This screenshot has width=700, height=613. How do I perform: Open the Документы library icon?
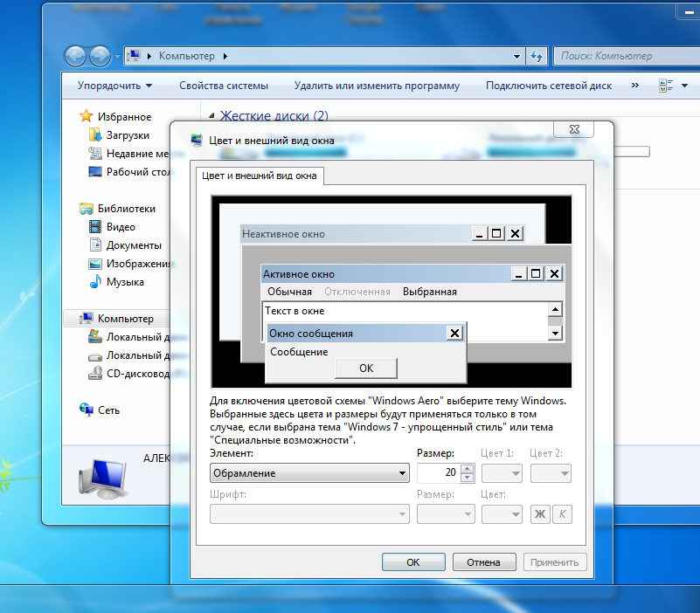(x=95, y=245)
